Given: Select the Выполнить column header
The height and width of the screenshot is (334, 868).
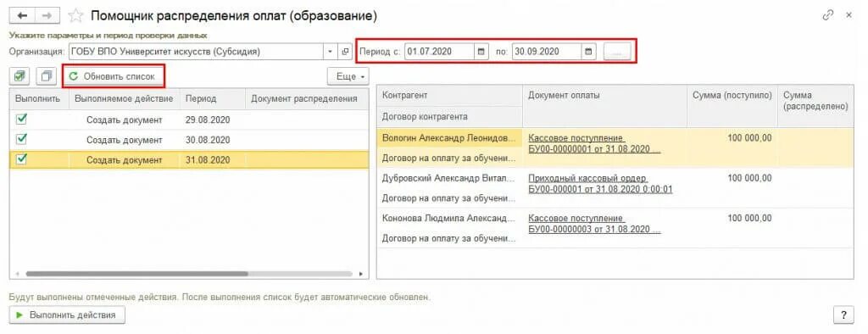Looking at the screenshot, I should click(39, 98).
